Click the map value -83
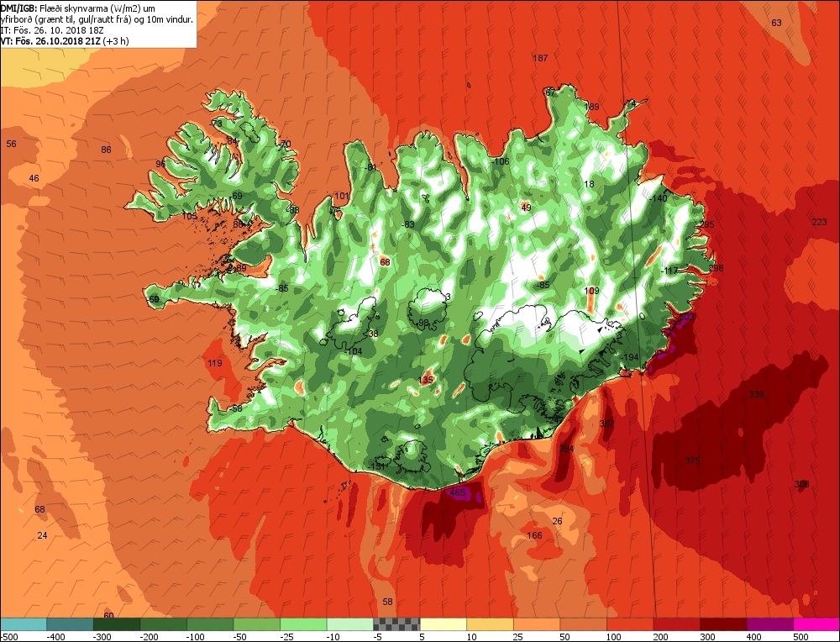Viewport: 840px width, 642px height. (x=407, y=224)
